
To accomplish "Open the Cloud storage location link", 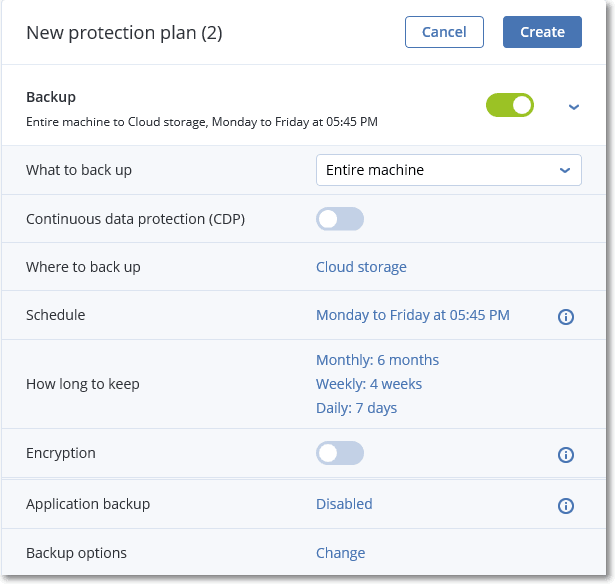I will coord(361,267).
